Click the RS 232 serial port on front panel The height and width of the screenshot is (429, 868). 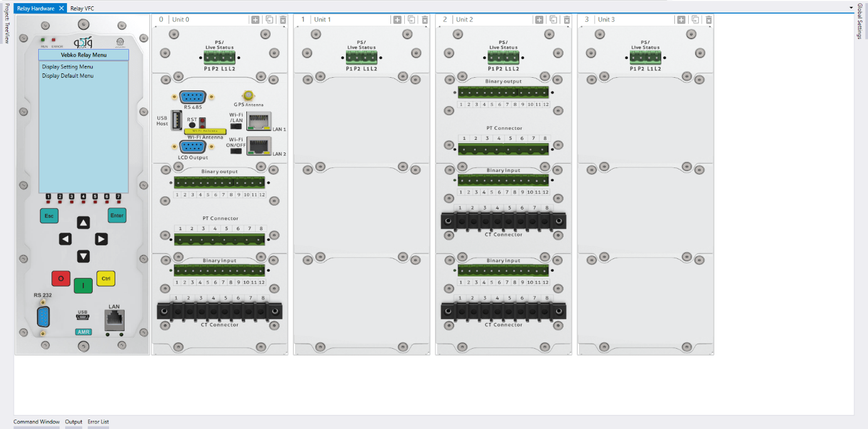coord(43,317)
